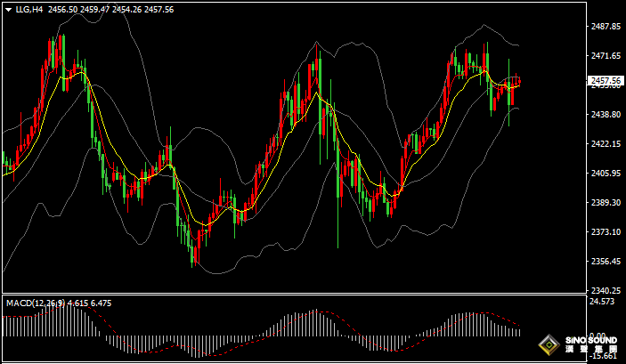This screenshot has height=364, width=626.
Task: Select the current price tag 2457.56
Action: coord(606,80)
